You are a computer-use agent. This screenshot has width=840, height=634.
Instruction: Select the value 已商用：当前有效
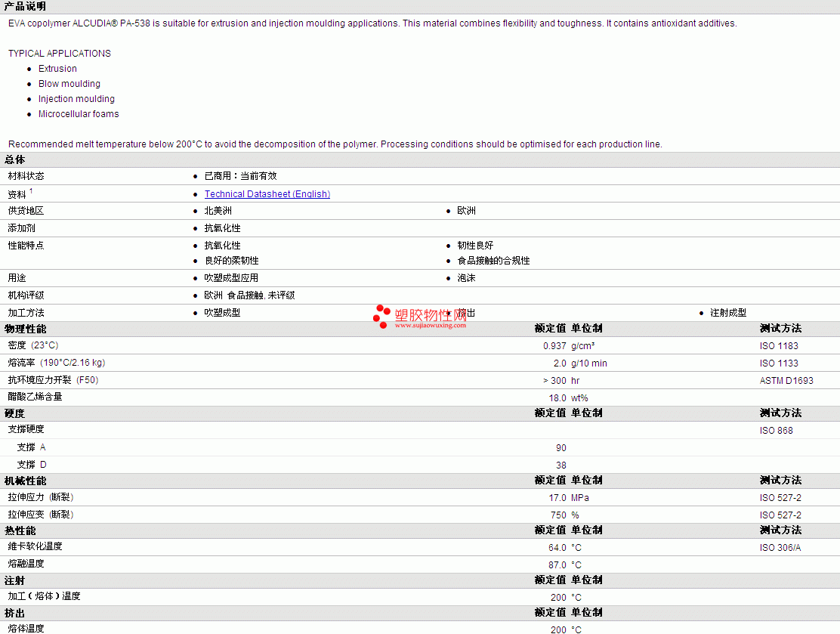(240, 176)
